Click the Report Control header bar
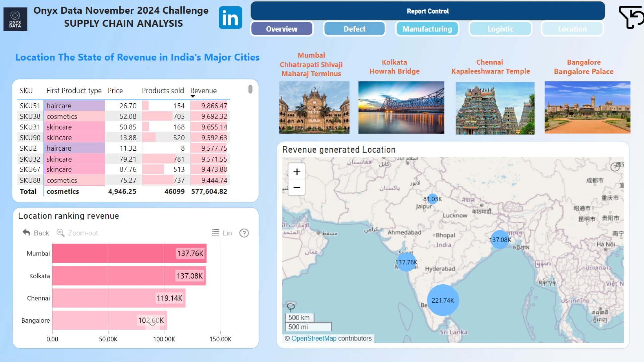The image size is (644, 362). tap(428, 11)
